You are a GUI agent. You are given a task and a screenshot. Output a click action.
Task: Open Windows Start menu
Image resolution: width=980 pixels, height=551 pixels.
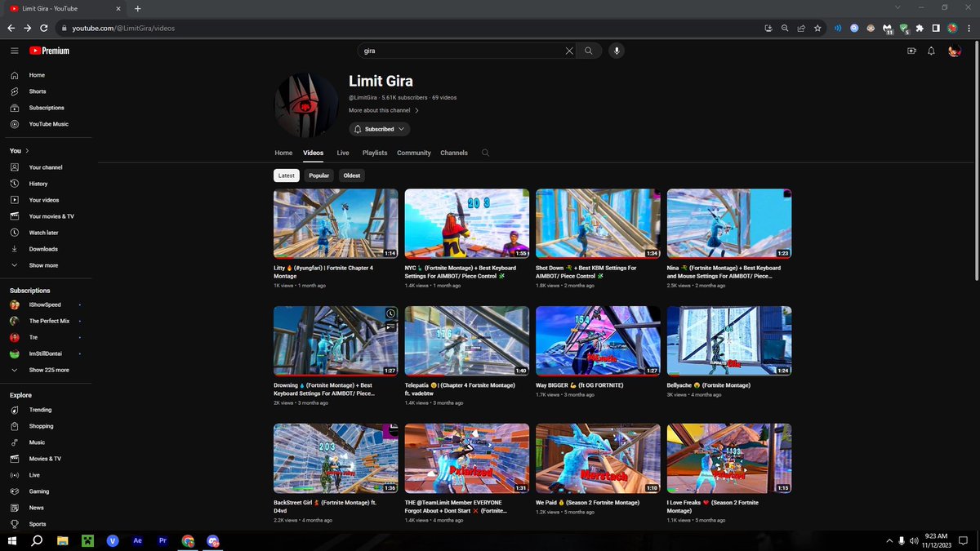(13, 540)
